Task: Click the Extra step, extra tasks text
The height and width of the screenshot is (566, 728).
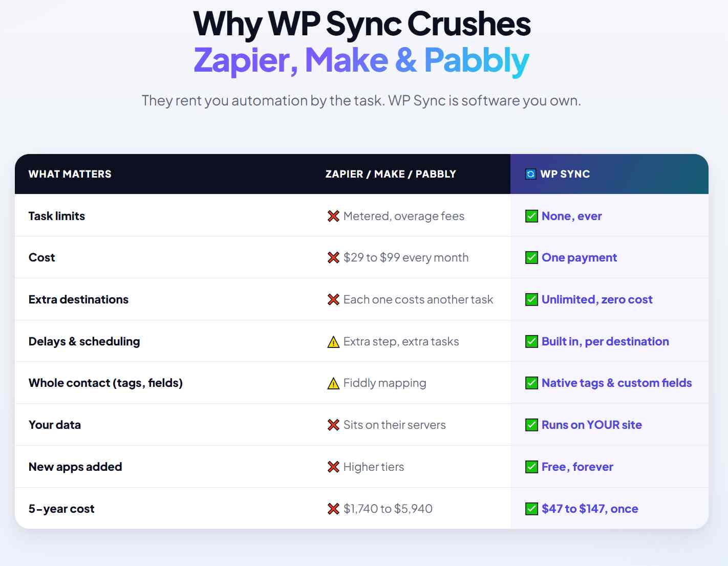Action: 401,341
